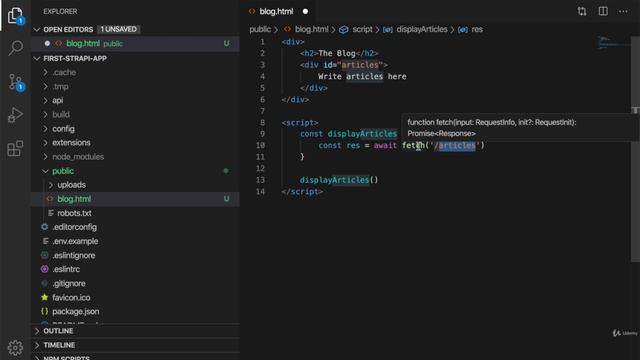Click line number 7 in the gutter
This screenshot has height=360, width=640.
coord(262,111)
